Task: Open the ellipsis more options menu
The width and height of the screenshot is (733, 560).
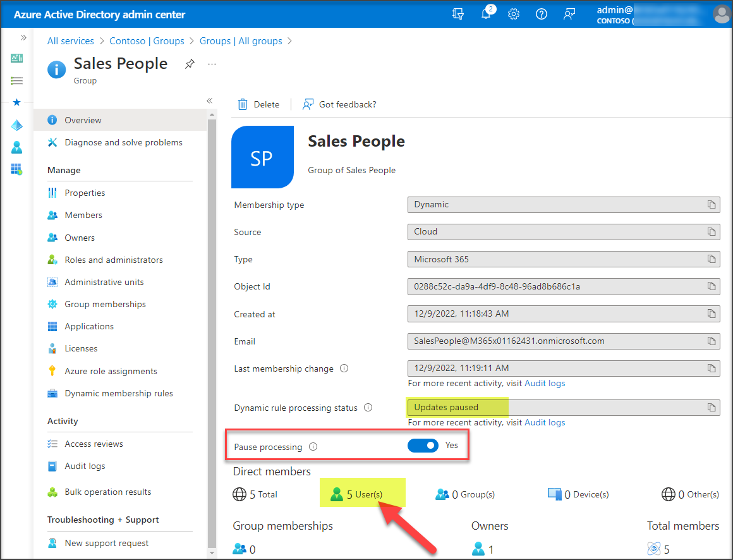Action: tap(212, 64)
